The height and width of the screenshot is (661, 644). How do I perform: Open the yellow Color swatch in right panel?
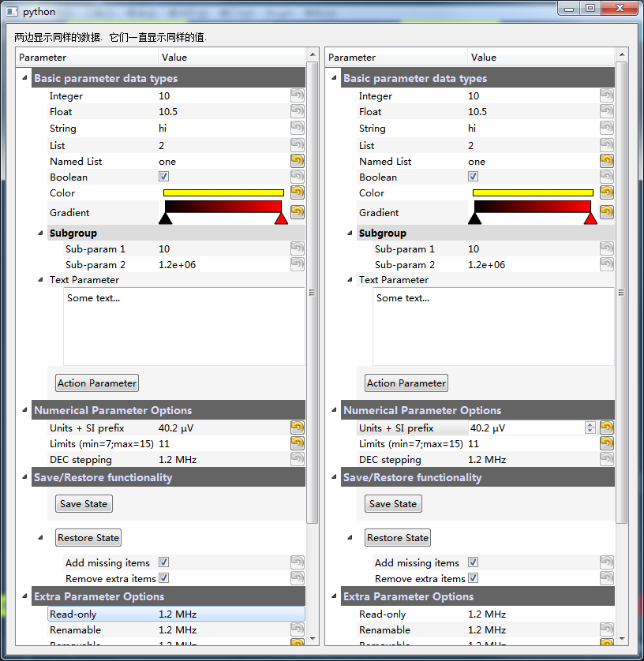[x=533, y=193]
